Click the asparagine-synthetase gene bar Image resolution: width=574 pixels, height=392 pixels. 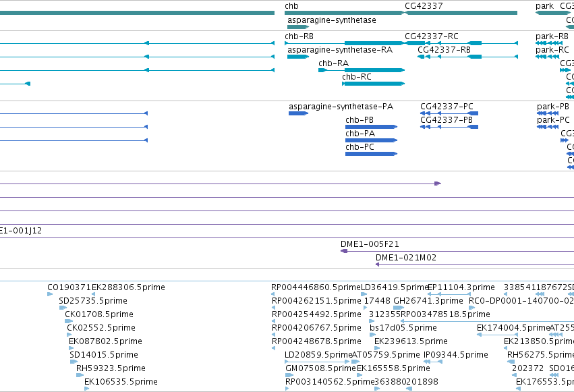pyautogui.click(x=298, y=27)
